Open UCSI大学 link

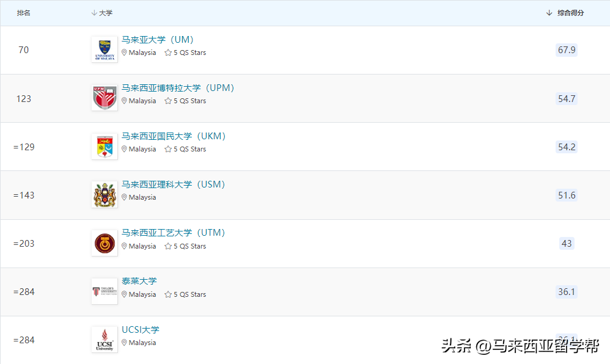pyautogui.click(x=141, y=329)
